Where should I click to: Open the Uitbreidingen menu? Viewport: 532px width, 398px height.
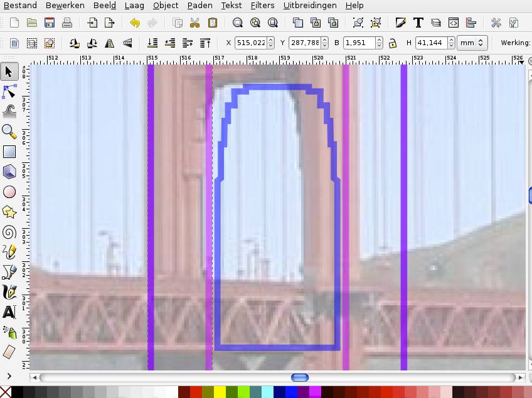310,6
